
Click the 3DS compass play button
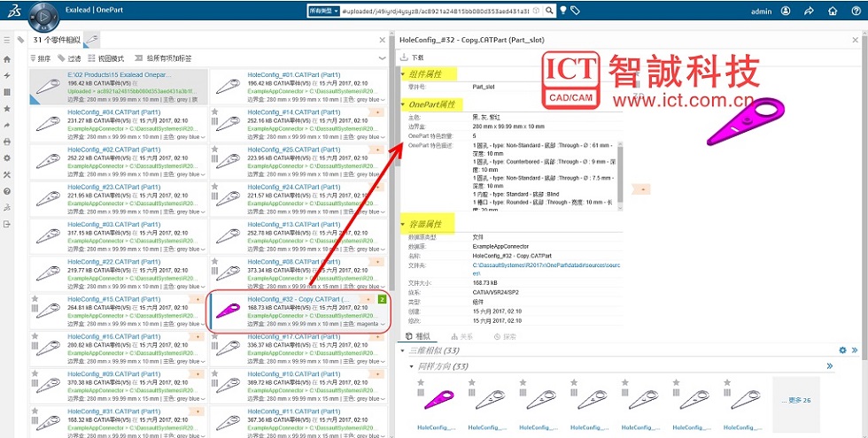coord(43,17)
